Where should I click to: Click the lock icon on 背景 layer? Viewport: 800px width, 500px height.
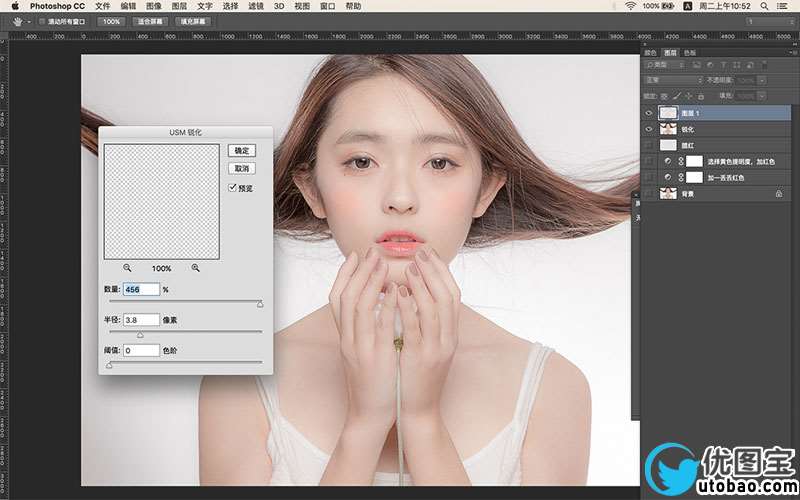coord(778,192)
